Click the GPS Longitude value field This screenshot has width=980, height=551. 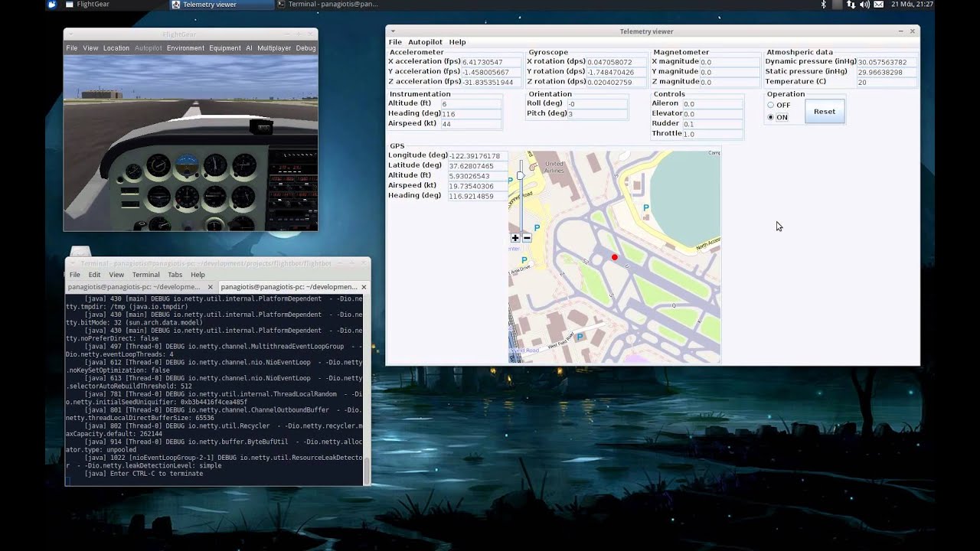[x=477, y=156]
